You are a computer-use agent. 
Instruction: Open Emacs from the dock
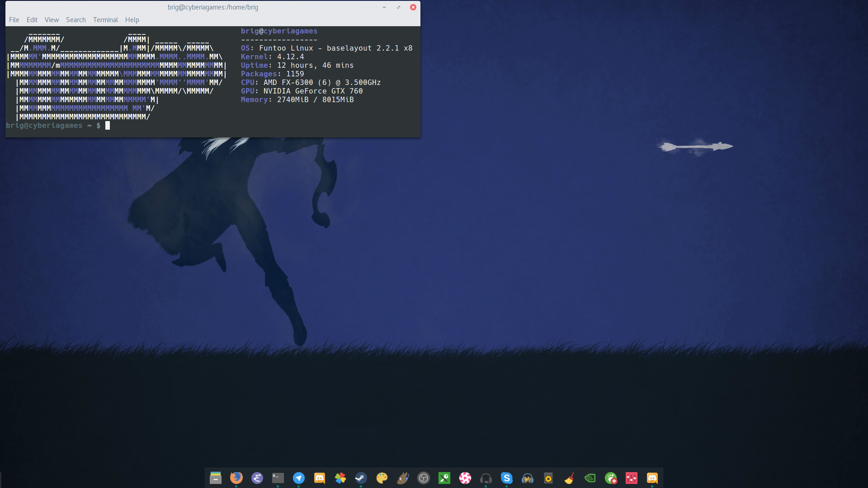click(257, 478)
